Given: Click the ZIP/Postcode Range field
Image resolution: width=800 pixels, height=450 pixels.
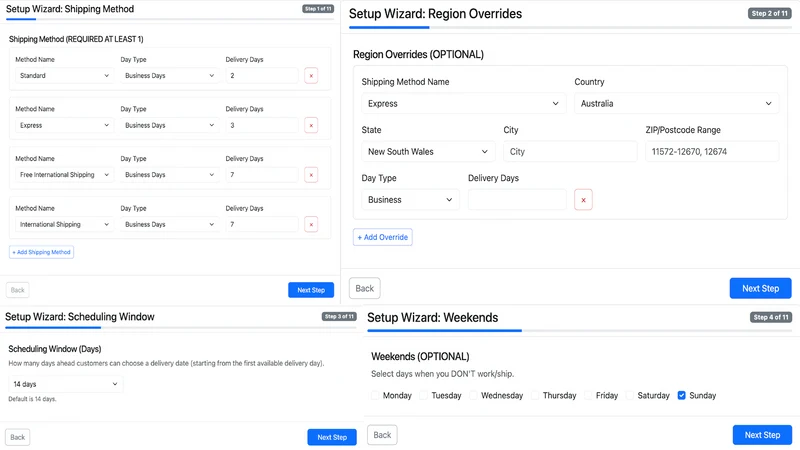Looking at the screenshot, I should click(x=712, y=152).
